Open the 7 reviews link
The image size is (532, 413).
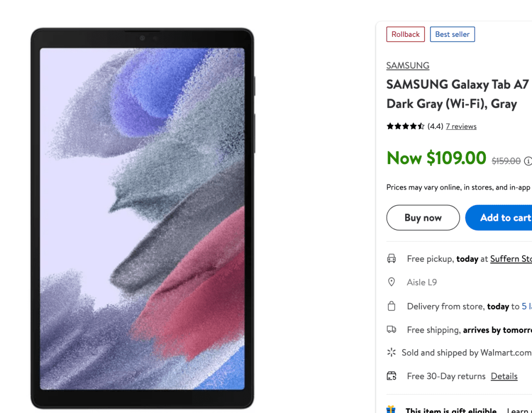click(461, 126)
